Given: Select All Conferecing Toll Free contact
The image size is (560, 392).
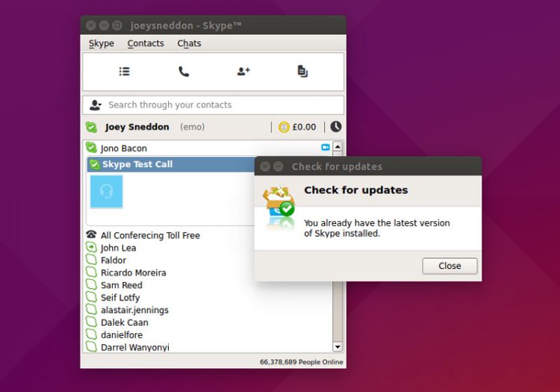Looking at the screenshot, I should (x=150, y=235).
